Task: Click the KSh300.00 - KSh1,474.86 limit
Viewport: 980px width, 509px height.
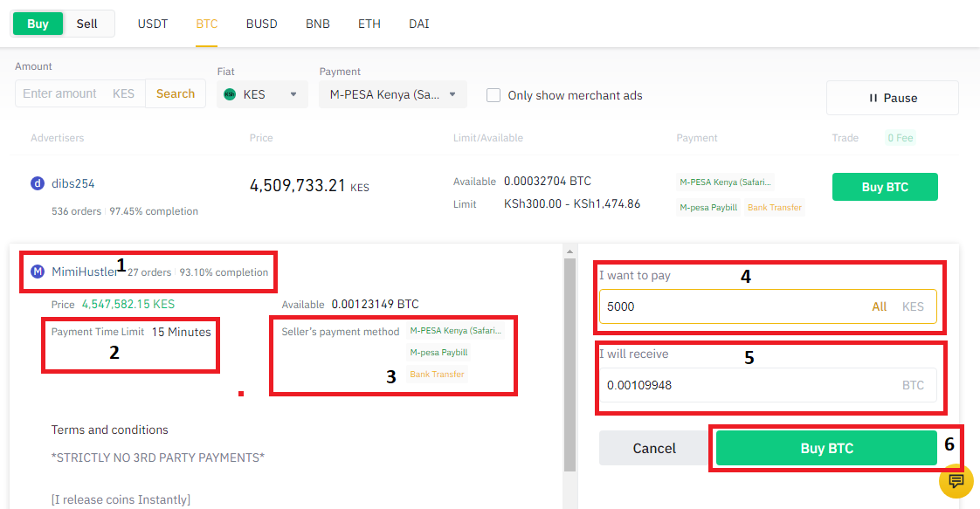Action: click(x=572, y=204)
